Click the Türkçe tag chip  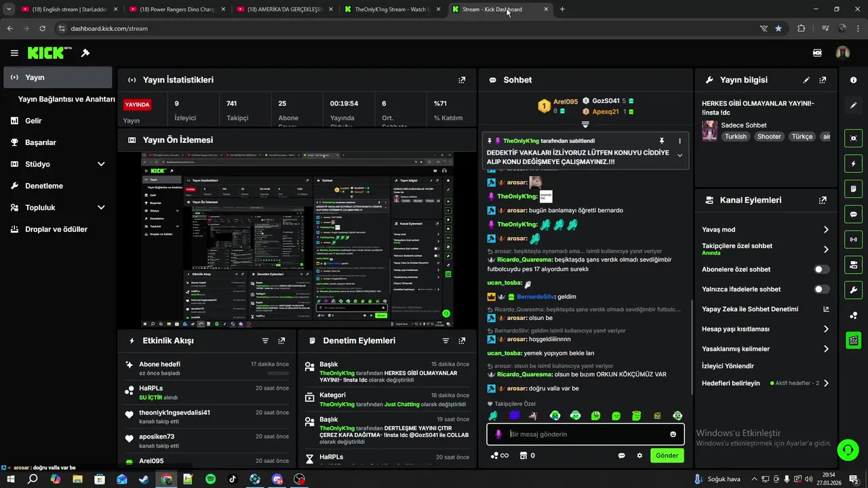802,136
